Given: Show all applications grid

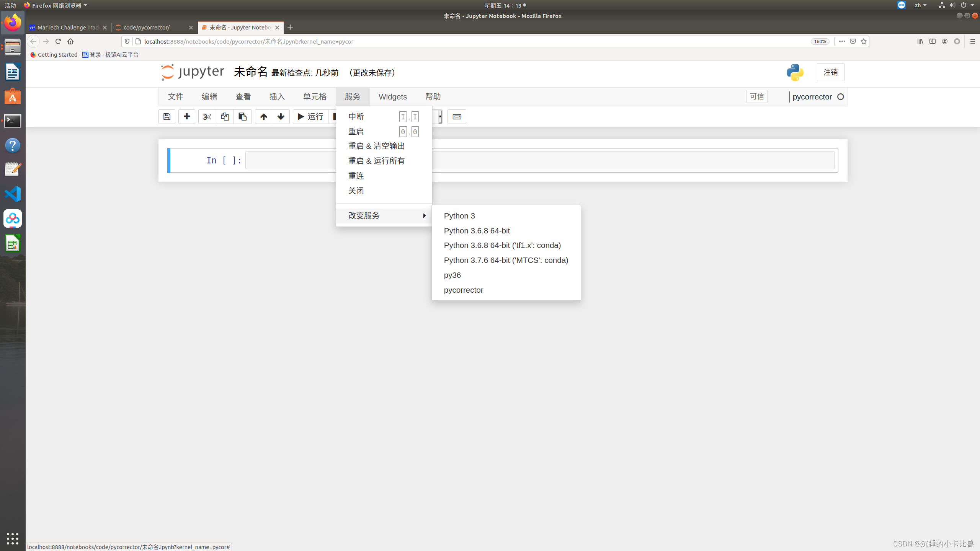Looking at the screenshot, I should (x=13, y=538).
